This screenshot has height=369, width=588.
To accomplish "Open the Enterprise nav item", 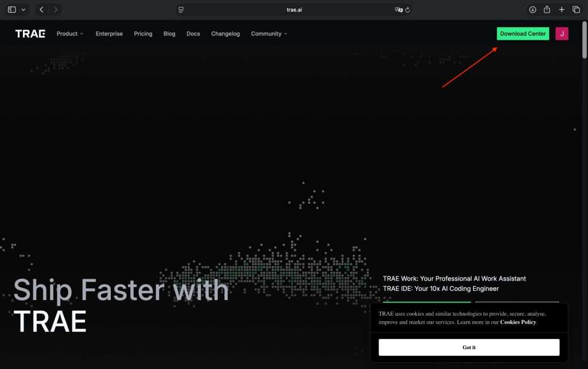I will (109, 34).
